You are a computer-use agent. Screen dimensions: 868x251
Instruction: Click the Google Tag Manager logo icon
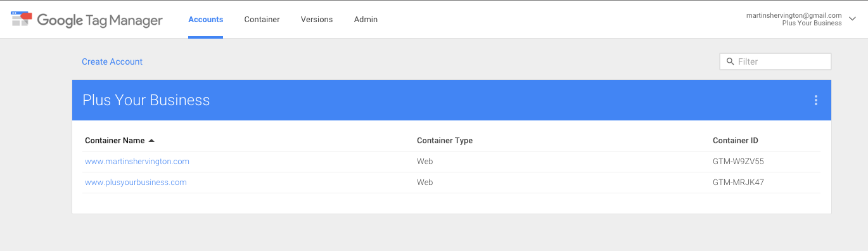click(x=22, y=19)
